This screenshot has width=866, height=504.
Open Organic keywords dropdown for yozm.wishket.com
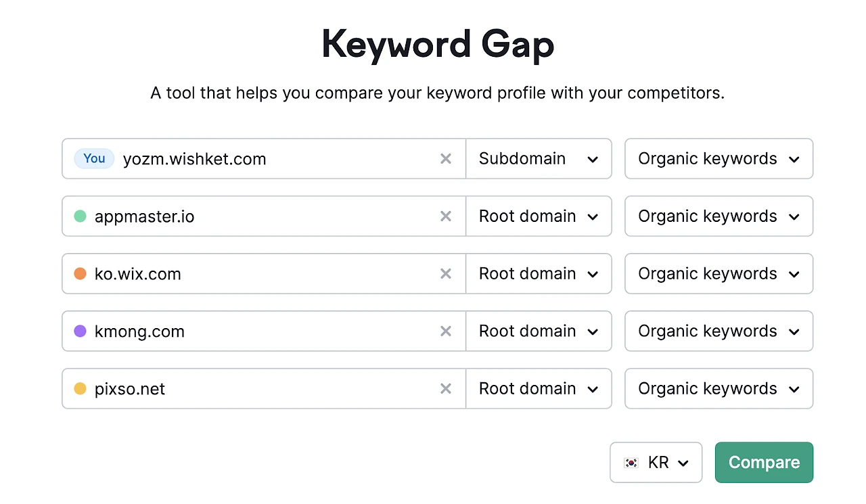pos(719,159)
